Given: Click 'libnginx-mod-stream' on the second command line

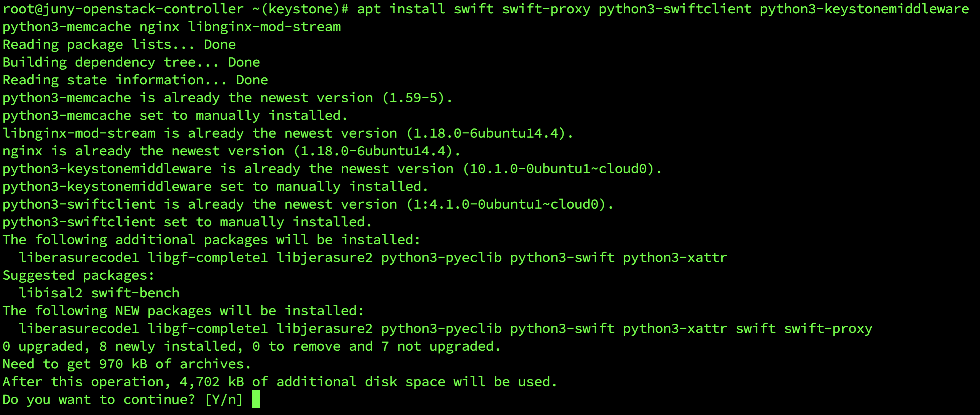Looking at the screenshot, I should click(x=264, y=27).
